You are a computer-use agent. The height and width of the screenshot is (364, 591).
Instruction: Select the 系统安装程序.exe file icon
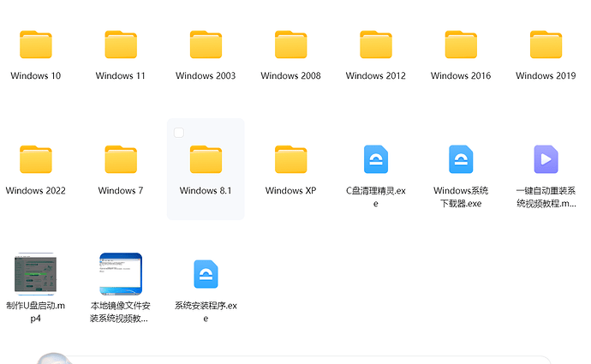pyautogui.click(x=206, y=274)
